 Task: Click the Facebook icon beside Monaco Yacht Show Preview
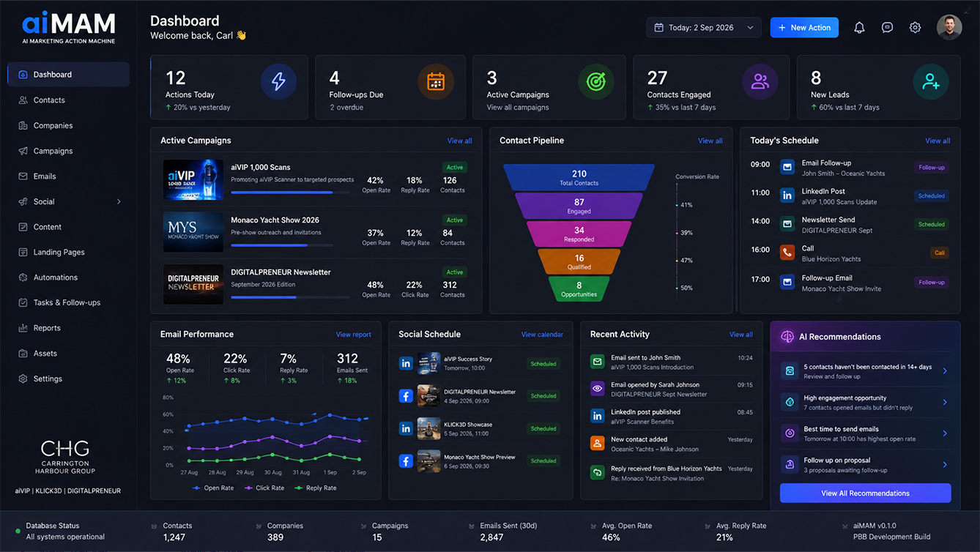406,460
